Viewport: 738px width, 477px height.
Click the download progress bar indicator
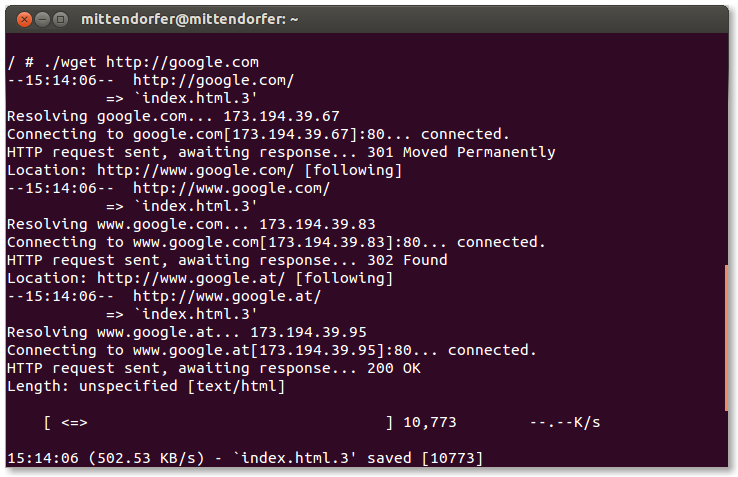click(x=74, y=423)
